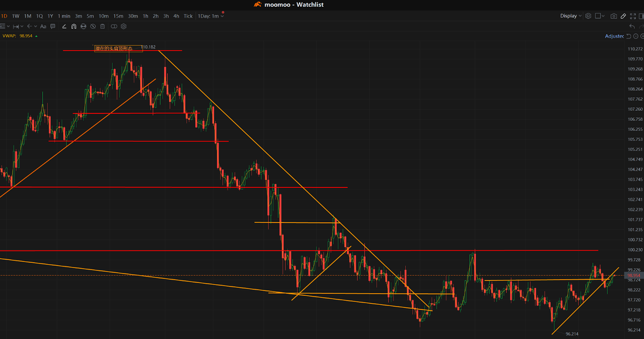Click 105.251 on the price axis

pyautogui.click(x=635, y=149)
